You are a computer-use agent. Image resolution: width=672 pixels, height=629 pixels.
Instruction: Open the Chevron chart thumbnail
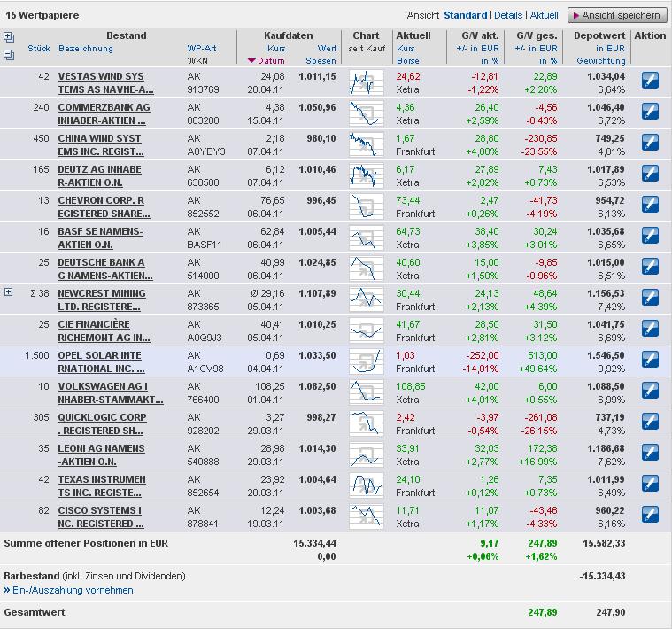tap(366, 206)
